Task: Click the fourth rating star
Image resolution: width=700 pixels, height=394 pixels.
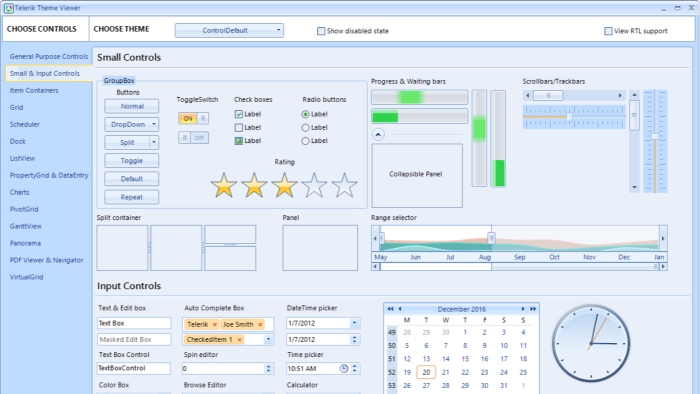Action: coord(314,185)
